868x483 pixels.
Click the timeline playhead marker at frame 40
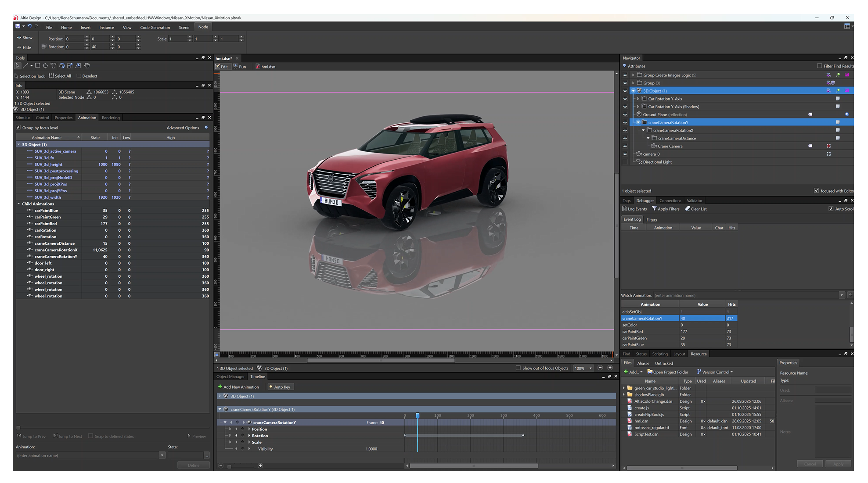coord(418,415)
